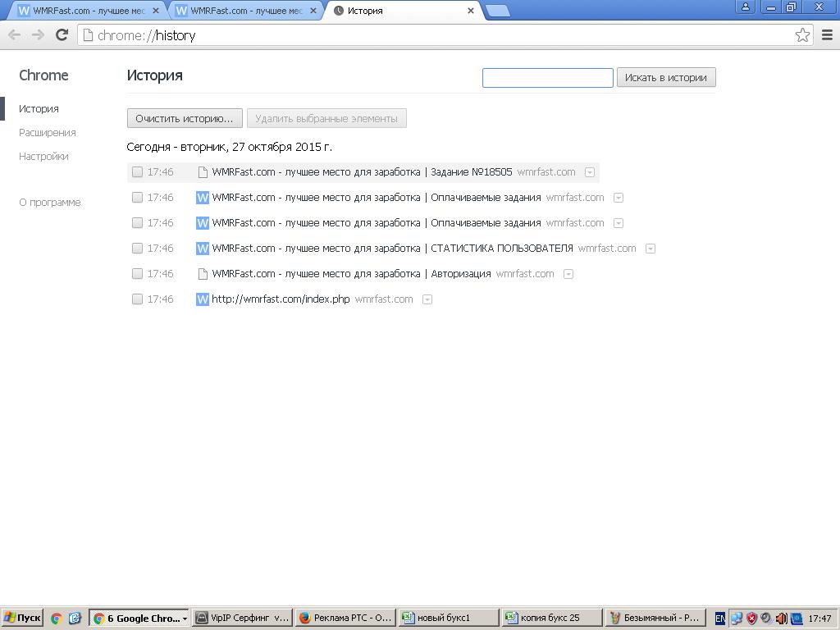This screenshot has height=630, width=840.
Task: Click the Очистить историю button
Action: pos(185,118)
